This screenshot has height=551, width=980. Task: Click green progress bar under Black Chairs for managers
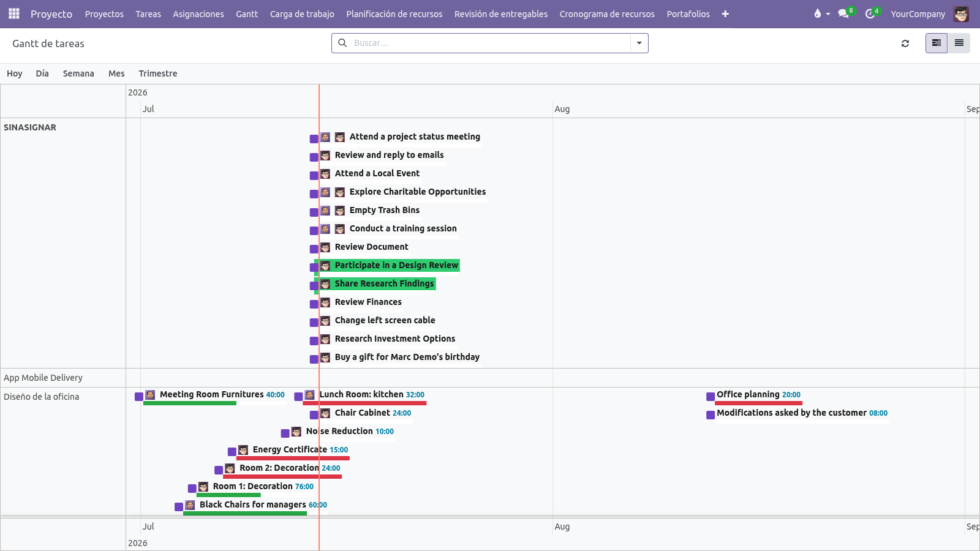[245, 513]
